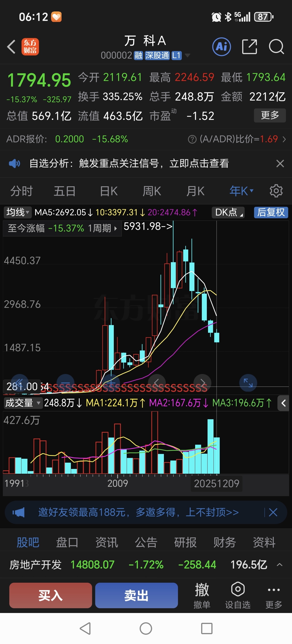
Task: Open the 邀好友领最高188元 promo link
Action: tap(138, 512)
